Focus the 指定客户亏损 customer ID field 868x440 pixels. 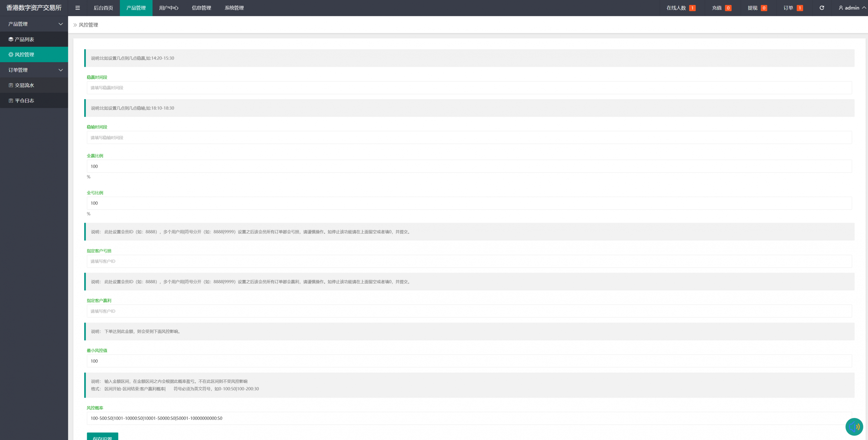coord(469,261)
